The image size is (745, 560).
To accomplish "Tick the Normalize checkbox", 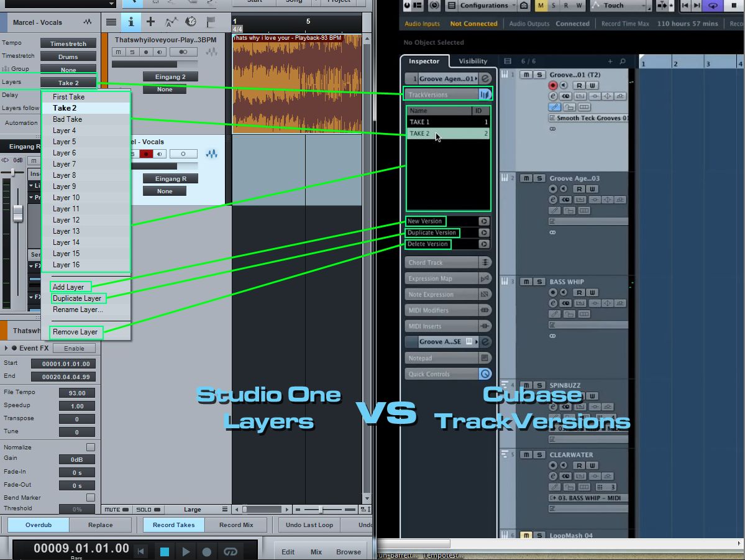I will [90, 447].
